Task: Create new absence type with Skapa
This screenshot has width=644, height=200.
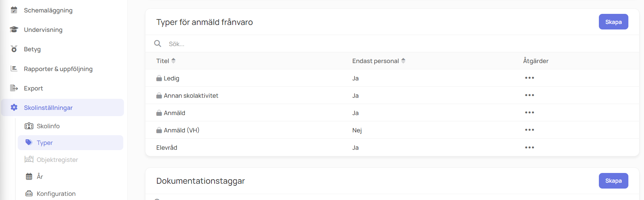Action: pyautogui.click(x=613, y=22)
